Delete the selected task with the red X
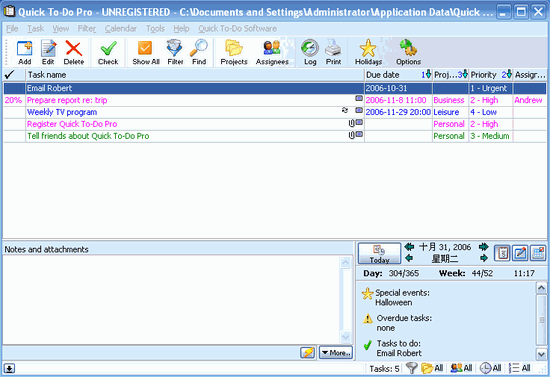 (x=74, y=53)
